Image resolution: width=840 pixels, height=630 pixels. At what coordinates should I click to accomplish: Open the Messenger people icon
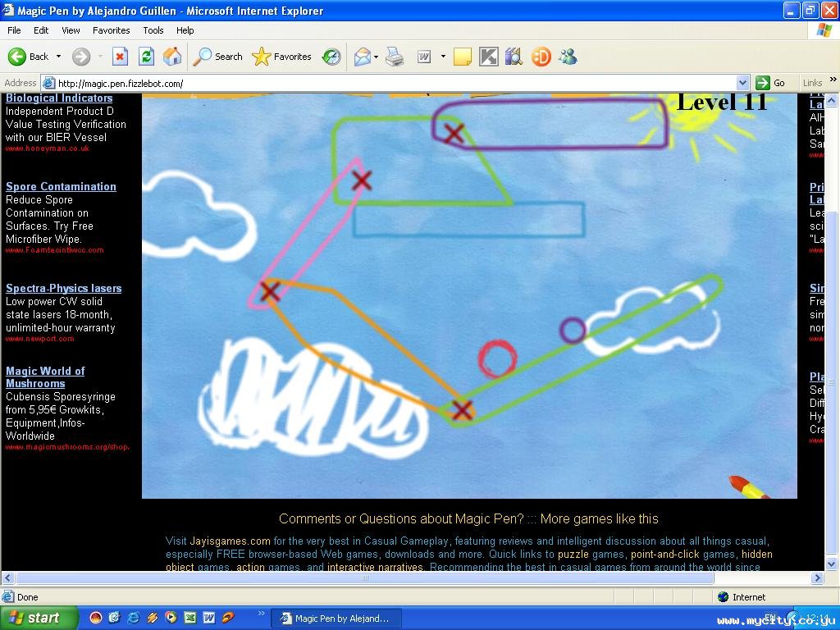[x=568, y=57]
